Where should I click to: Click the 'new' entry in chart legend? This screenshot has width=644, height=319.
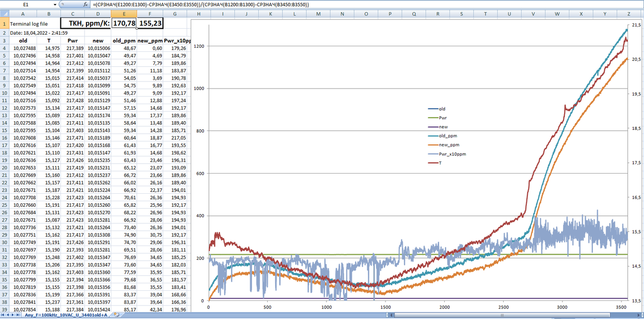pyautogui.click(x=438, y=127)
